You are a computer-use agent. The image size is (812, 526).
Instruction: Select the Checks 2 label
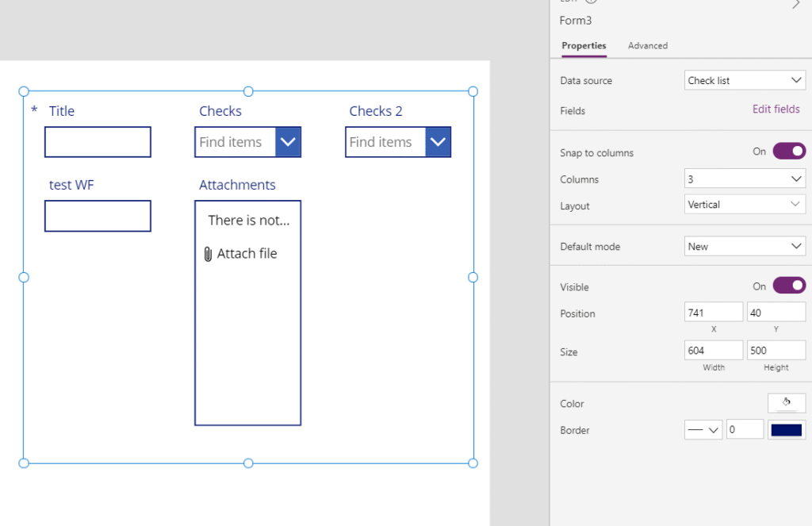point(375,111)
